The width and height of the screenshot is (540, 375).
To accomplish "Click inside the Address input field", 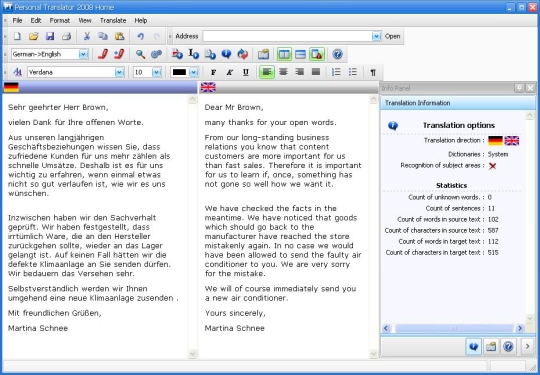I will pyautogui.click(x=287, y=36).
